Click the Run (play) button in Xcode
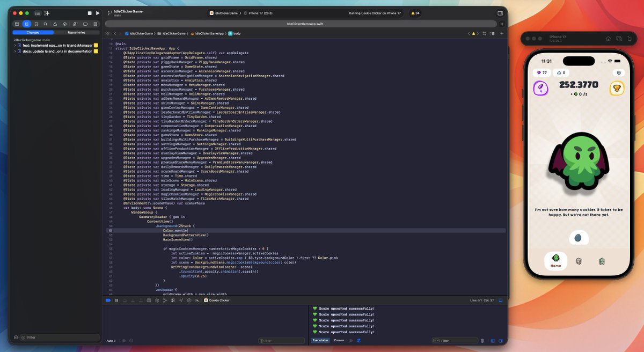Image resolution: width=644 pixels, height=352 pixels. pyautogui.click(x=98, y=13)
